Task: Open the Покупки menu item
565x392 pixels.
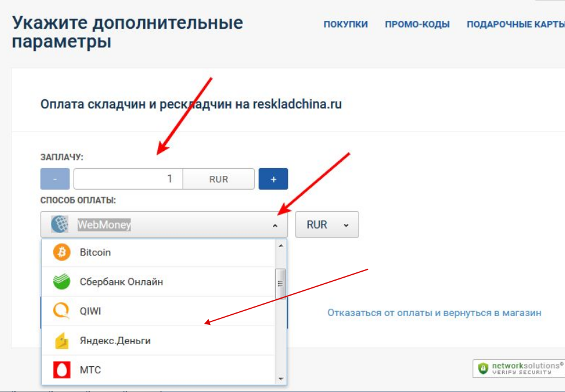Action: click(x=345, y=25)
